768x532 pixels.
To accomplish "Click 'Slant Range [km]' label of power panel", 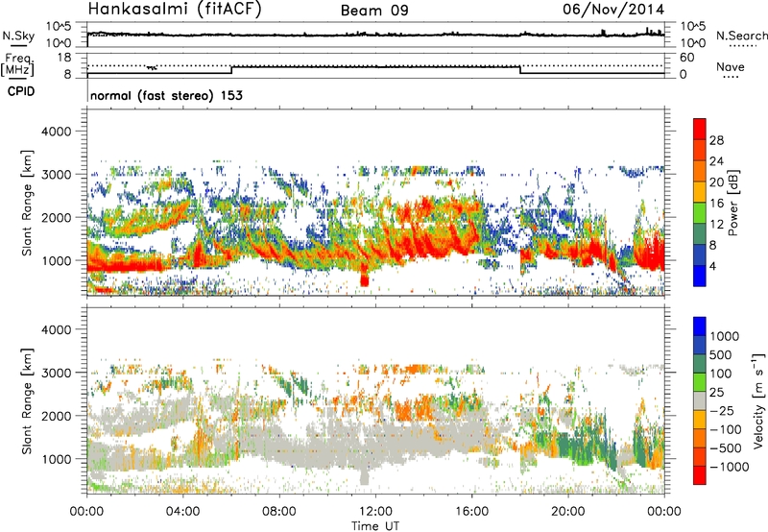I will [x=27, y=203].
